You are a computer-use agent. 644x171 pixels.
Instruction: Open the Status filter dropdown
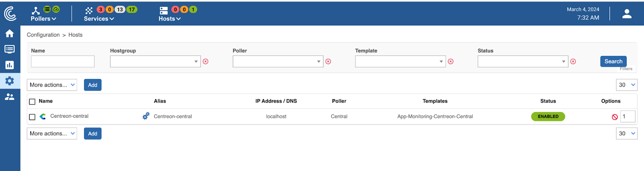523,61
